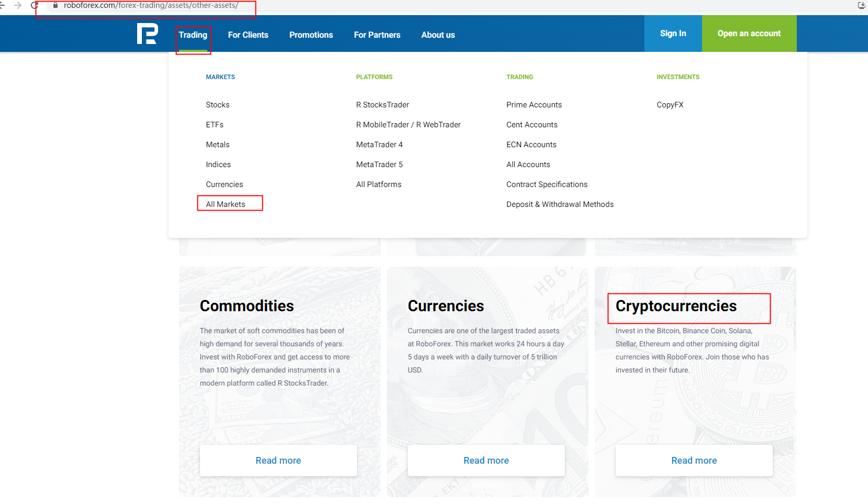Click Read more on Commodities card
The height and width of the screenshot is (504, 868).
[x=279, y=461]
